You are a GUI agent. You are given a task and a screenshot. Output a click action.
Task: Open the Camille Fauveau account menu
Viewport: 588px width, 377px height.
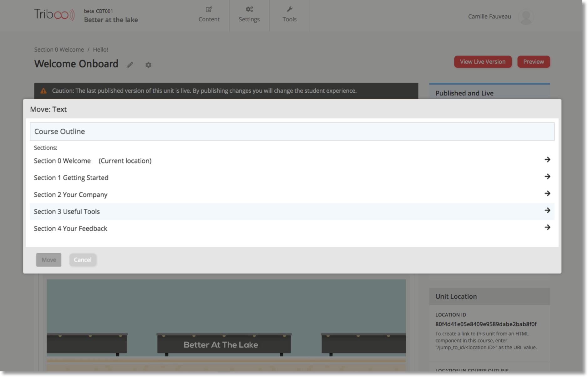(489, 17)
